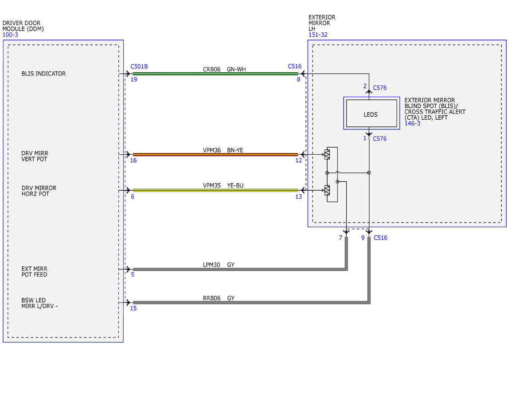Open the 100-3 reference under Driver Door Module
This screenshot has width=532, height=411.
(x=9, y=35)
